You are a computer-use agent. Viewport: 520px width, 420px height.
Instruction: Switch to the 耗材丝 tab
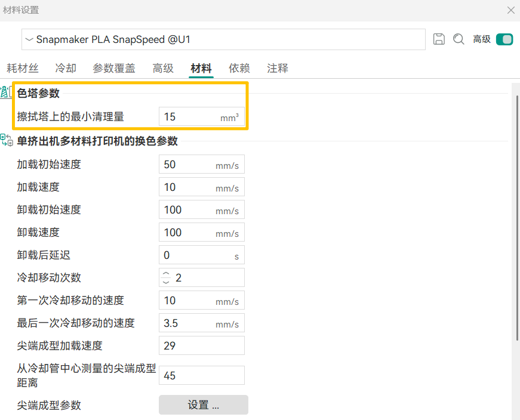[23, 68]
